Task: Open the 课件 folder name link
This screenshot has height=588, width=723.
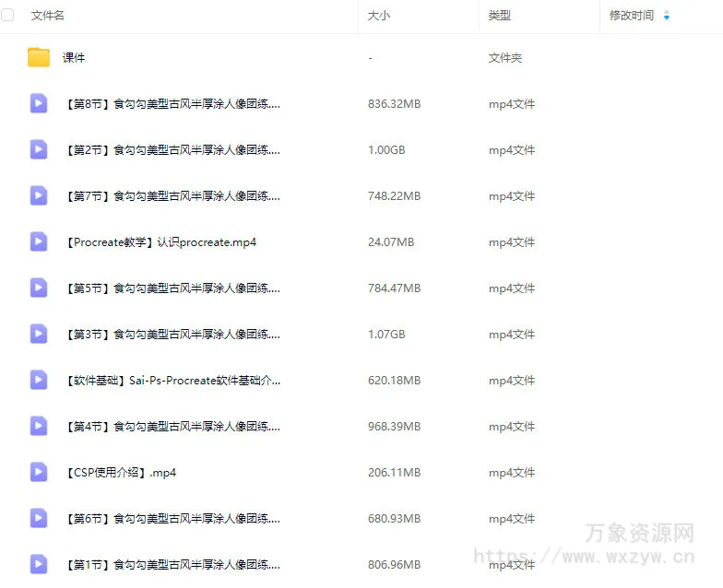Action: (x=74, y=58)
